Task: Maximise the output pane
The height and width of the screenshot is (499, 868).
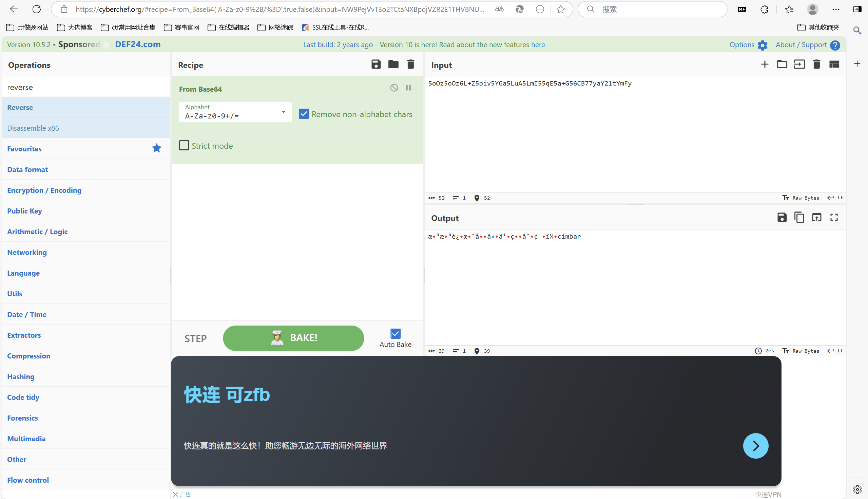Action: click(x=834, y=218)
